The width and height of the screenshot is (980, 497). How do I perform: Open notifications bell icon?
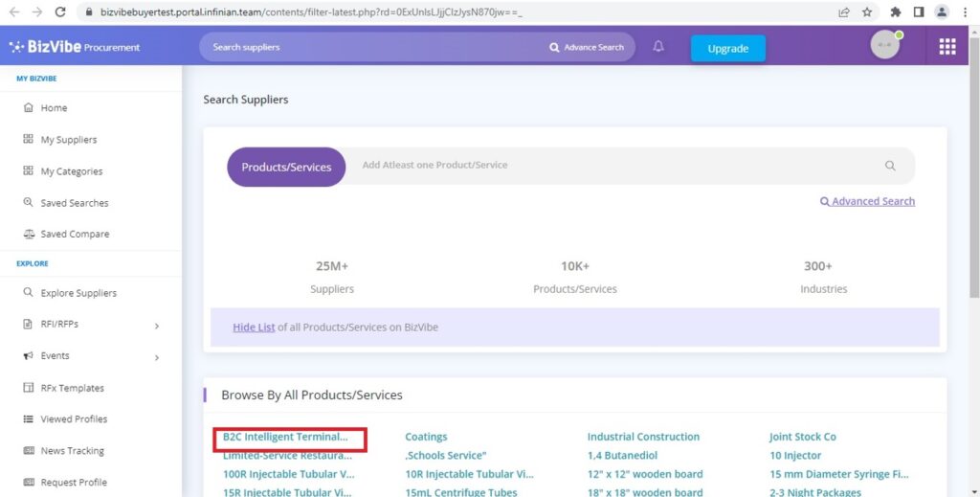coord(658,47)
